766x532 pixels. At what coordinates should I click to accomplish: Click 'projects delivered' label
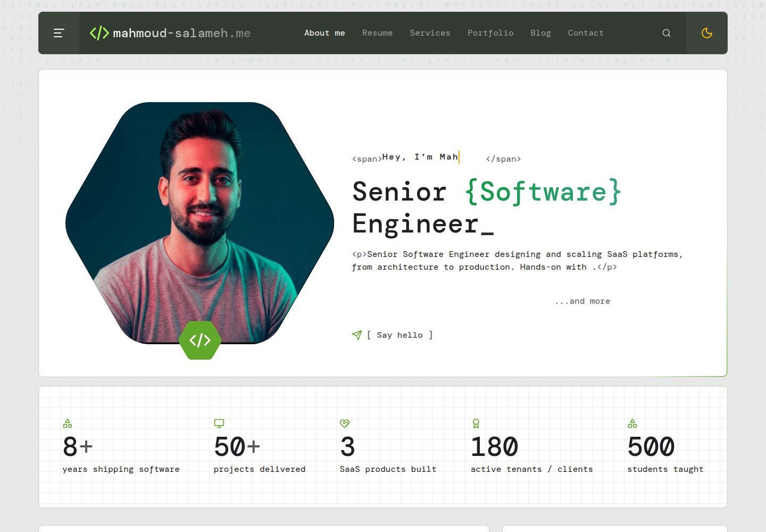tap(260, 469)
